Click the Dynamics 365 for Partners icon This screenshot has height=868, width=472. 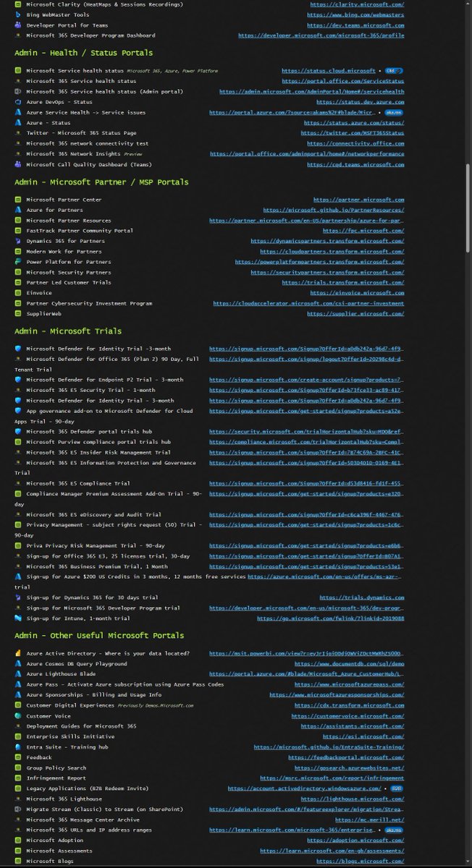click(19, 241)
